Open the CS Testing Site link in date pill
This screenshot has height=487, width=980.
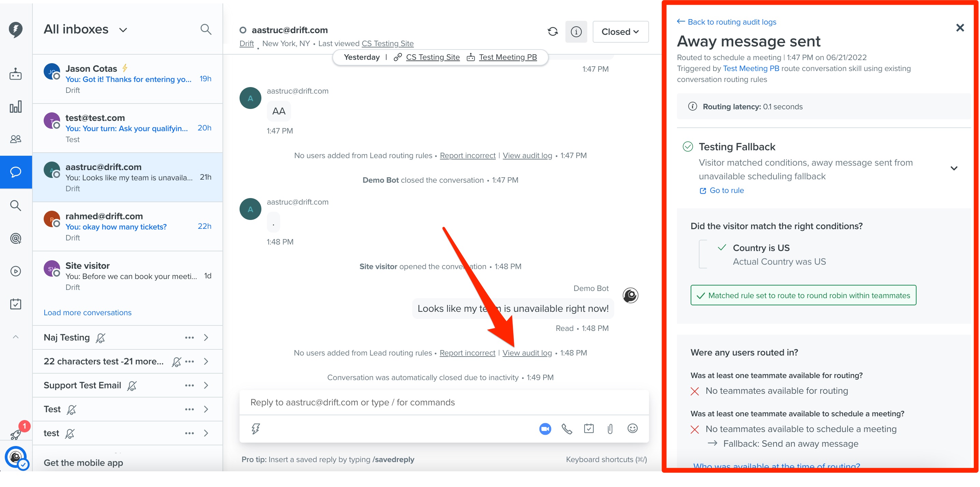433,57
